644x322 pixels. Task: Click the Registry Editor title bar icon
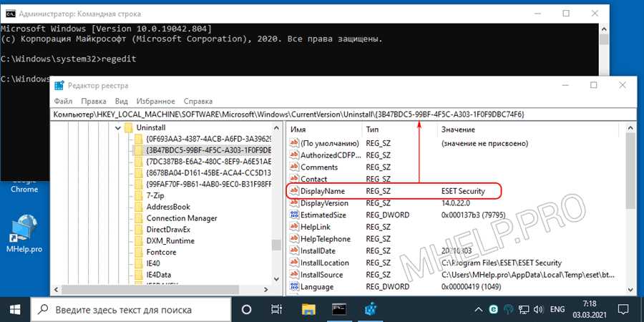[x=59, y=85]
